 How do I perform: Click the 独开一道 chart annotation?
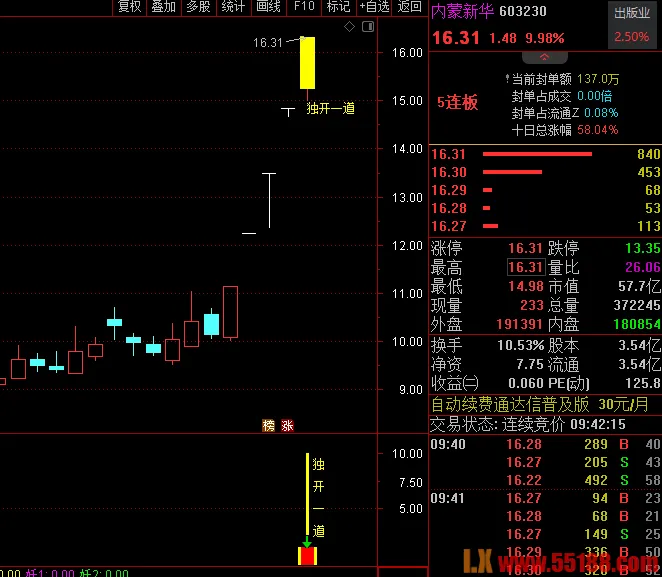(x=331, y=108)
